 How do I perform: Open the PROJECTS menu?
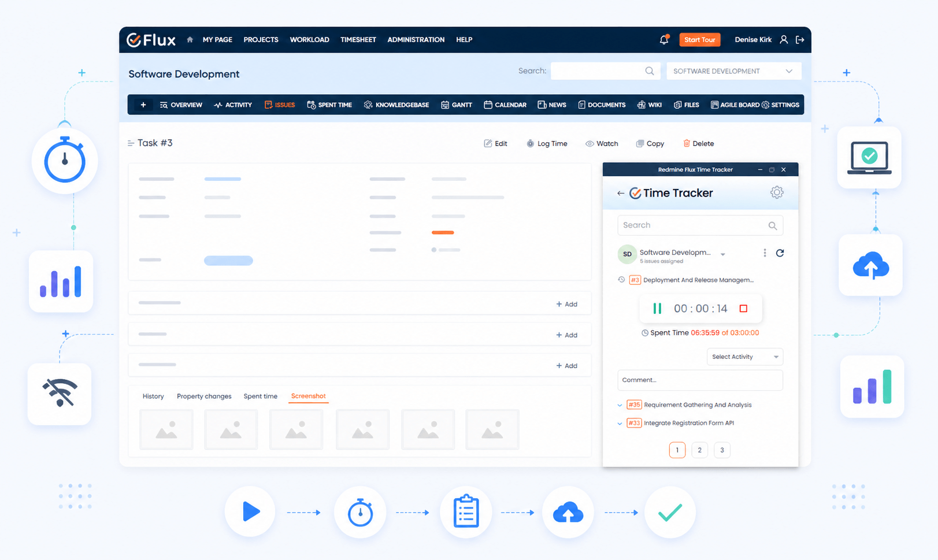261,40
